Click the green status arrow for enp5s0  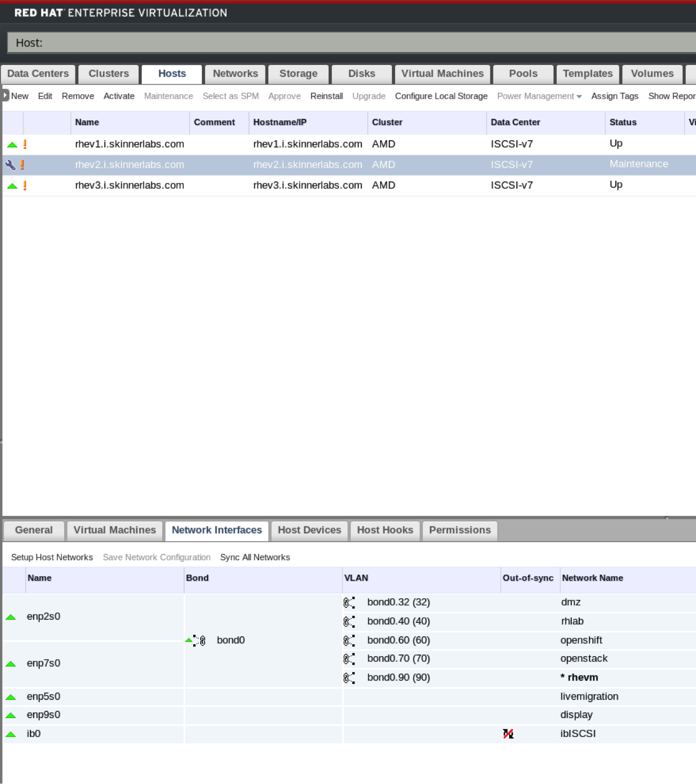click(11, 697)
